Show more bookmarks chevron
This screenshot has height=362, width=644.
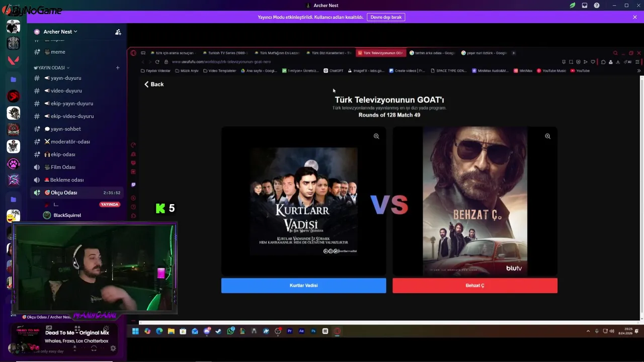tap(640, 71)
